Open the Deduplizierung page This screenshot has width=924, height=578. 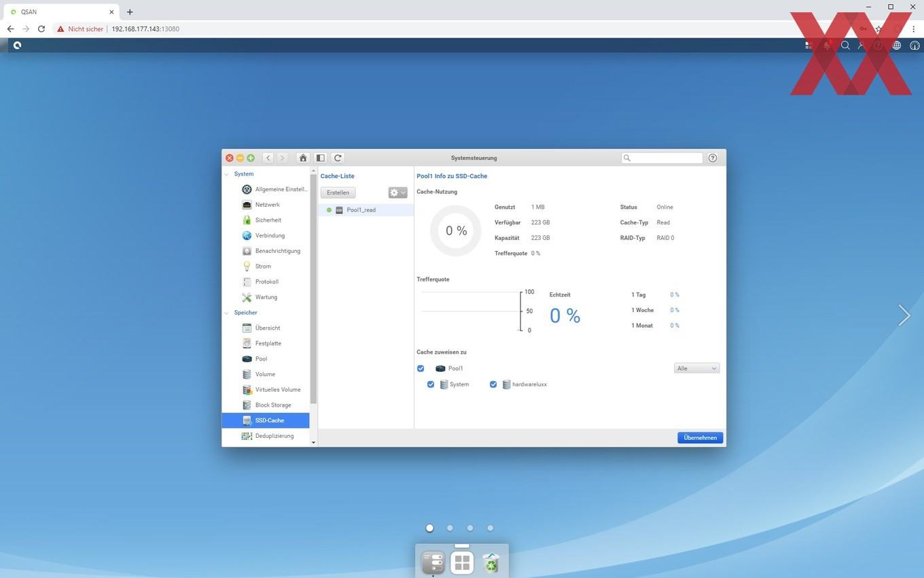[268, 436]
